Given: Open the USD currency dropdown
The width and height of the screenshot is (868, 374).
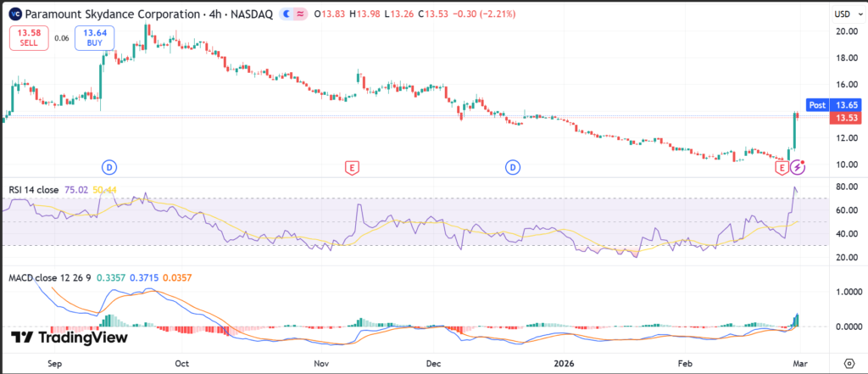Looking at the screenshot, I should coord(843,14).
